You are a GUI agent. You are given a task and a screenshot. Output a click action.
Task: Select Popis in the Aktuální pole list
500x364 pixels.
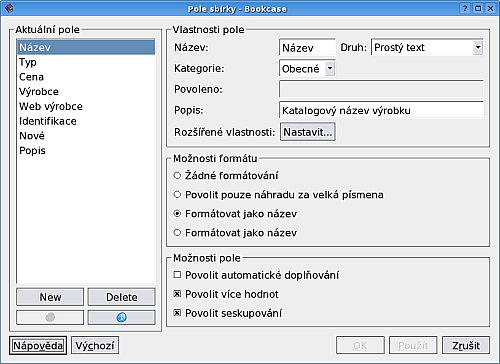coord(86,150)
